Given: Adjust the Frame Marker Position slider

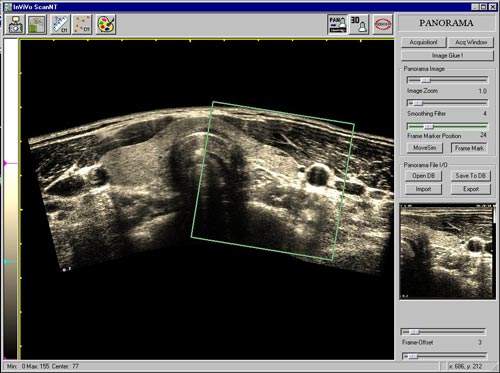Looking at the screenshot, I should coord(447,126).
